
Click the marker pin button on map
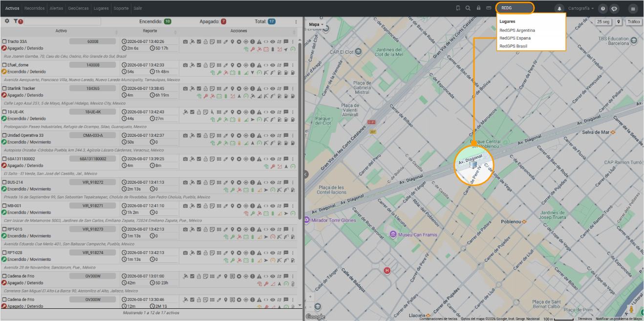coord(619,22)
